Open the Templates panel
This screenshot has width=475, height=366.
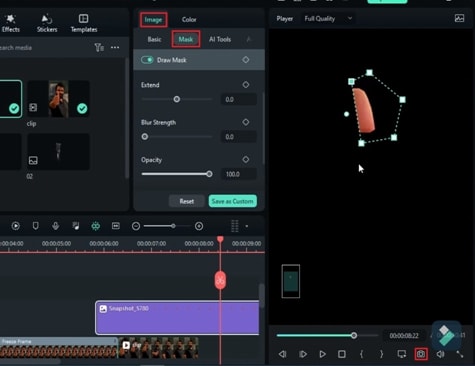tap(84, 23)
